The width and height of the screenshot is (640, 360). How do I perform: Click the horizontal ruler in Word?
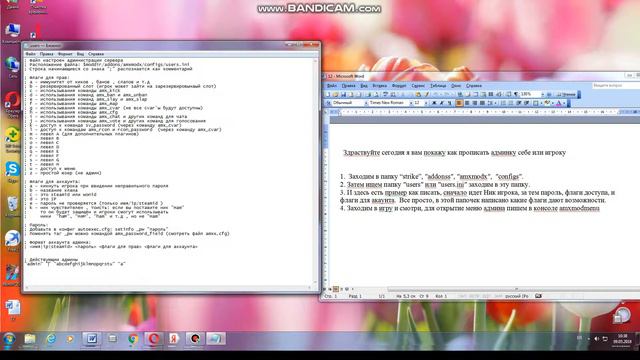[484, 112]
